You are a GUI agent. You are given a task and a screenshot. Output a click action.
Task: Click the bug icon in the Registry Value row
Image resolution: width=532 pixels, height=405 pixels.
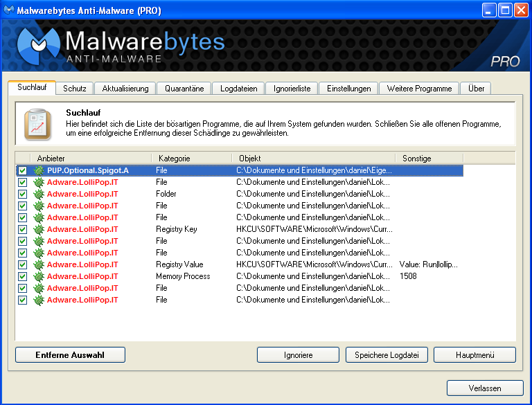tap(39, 264)
